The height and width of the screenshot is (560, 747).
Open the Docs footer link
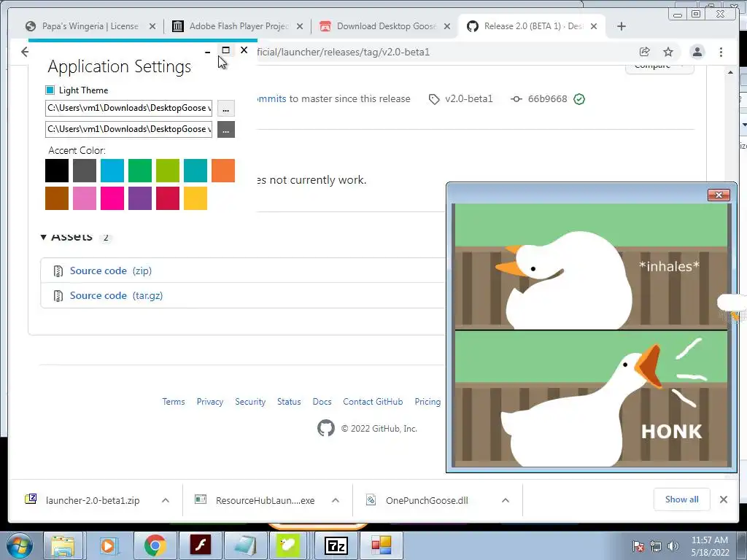coord(322,402)
